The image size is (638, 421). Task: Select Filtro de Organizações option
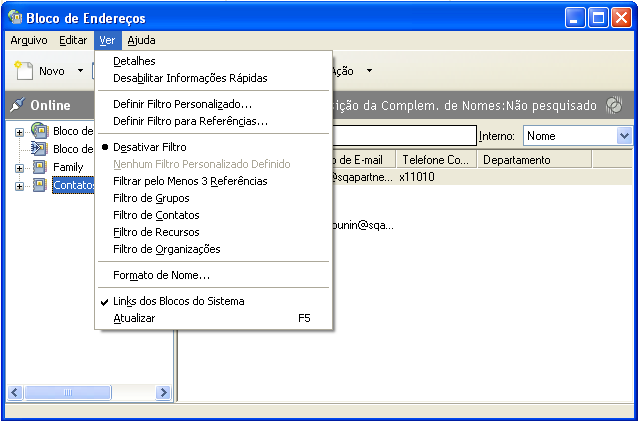coord(214,249)
